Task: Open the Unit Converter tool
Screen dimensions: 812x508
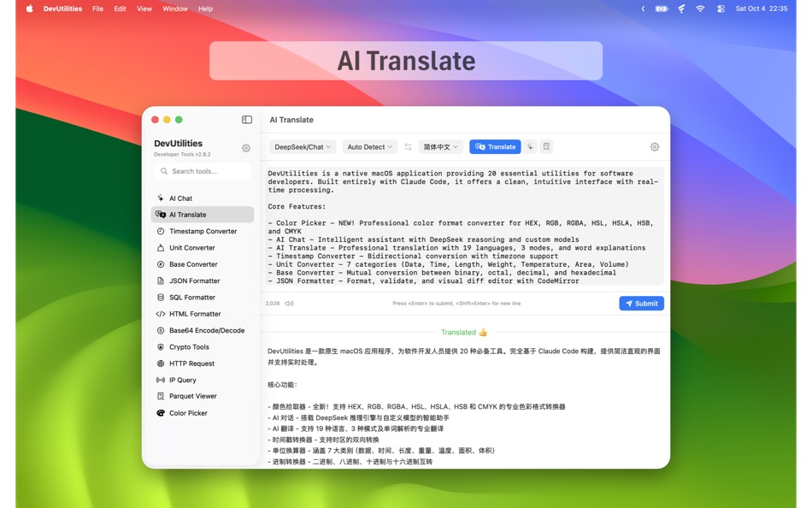Action: (x=188, y=247)
